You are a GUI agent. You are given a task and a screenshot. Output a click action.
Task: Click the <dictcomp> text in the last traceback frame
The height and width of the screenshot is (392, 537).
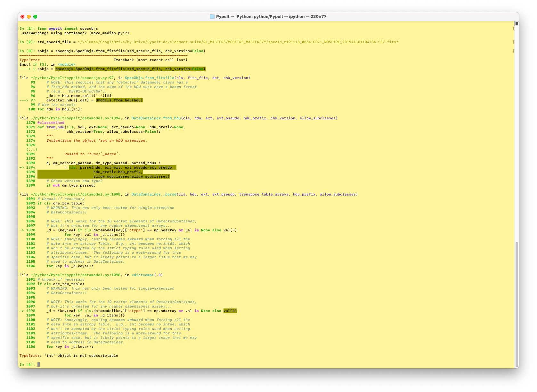click(142, 275)
